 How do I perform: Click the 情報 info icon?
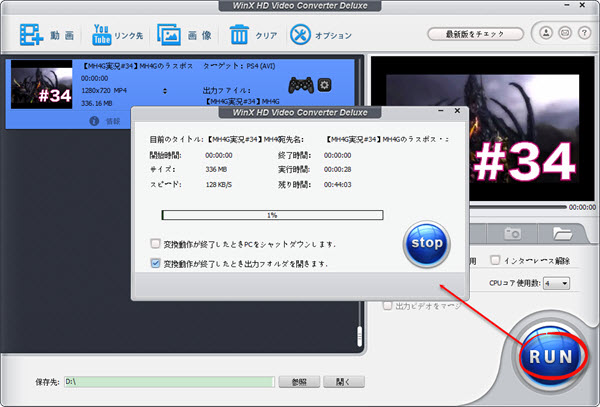click(x=94, y=121)
